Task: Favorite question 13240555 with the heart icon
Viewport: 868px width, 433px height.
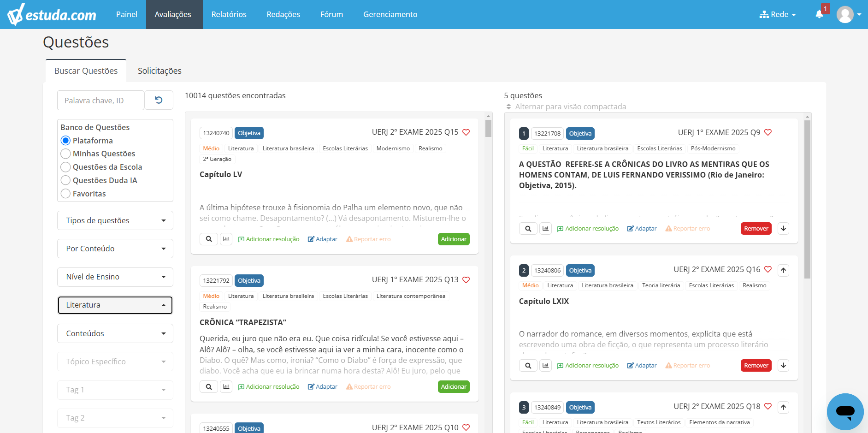Action: [x=466, y=427]
